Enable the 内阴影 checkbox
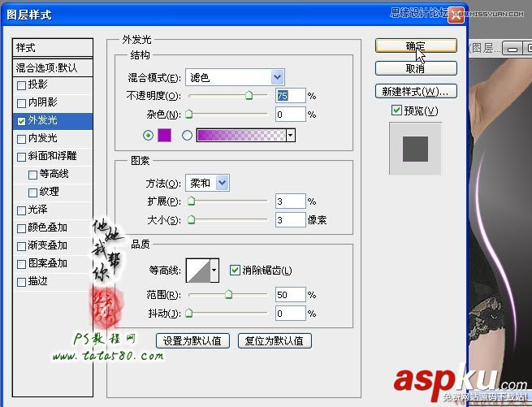The image size is (532, 407). click(21, 103)
